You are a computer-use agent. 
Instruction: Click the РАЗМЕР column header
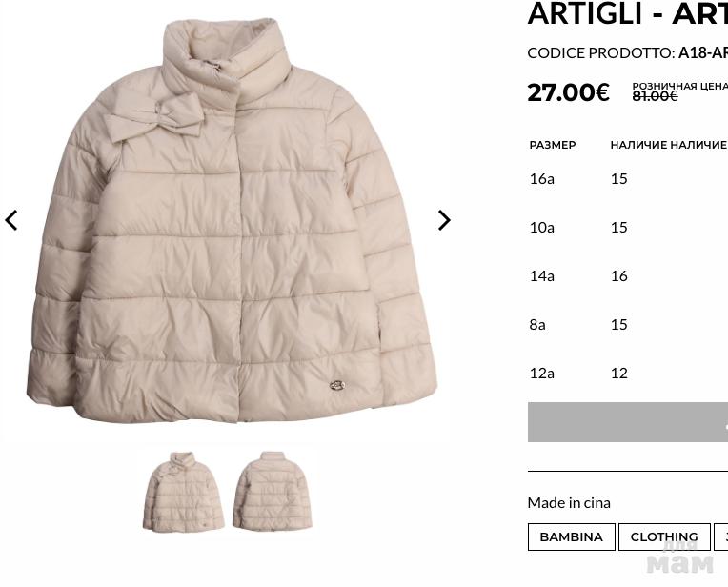[x=553, y=145]
